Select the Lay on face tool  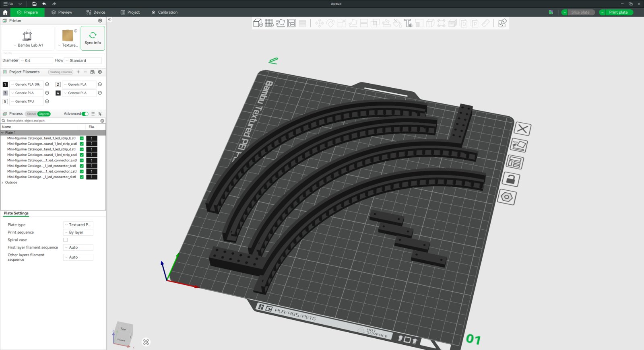point(353,23)
